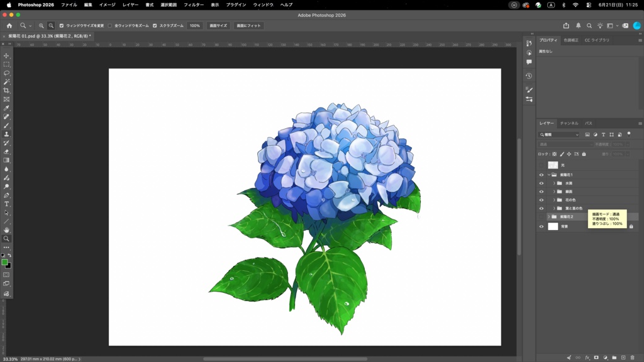Switch to the パス tab

589,123
